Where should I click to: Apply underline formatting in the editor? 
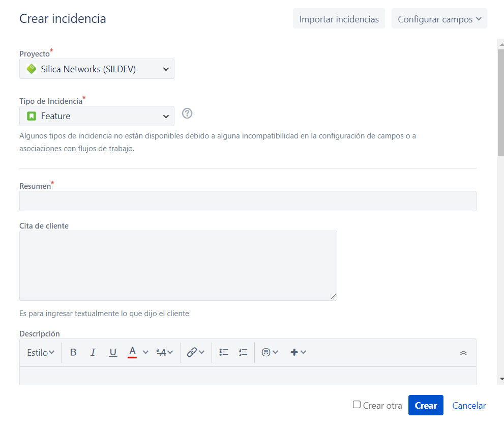pos(113,352)
